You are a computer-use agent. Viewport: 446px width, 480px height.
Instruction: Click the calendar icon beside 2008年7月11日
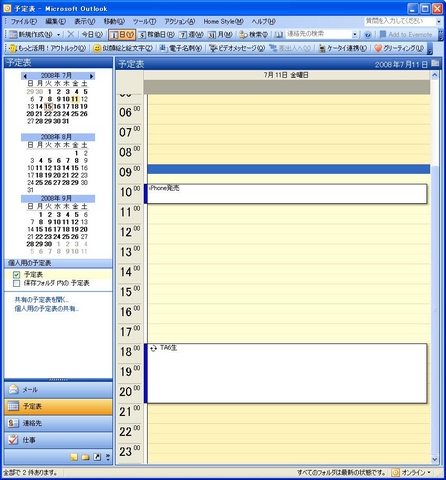click(435, 63)
